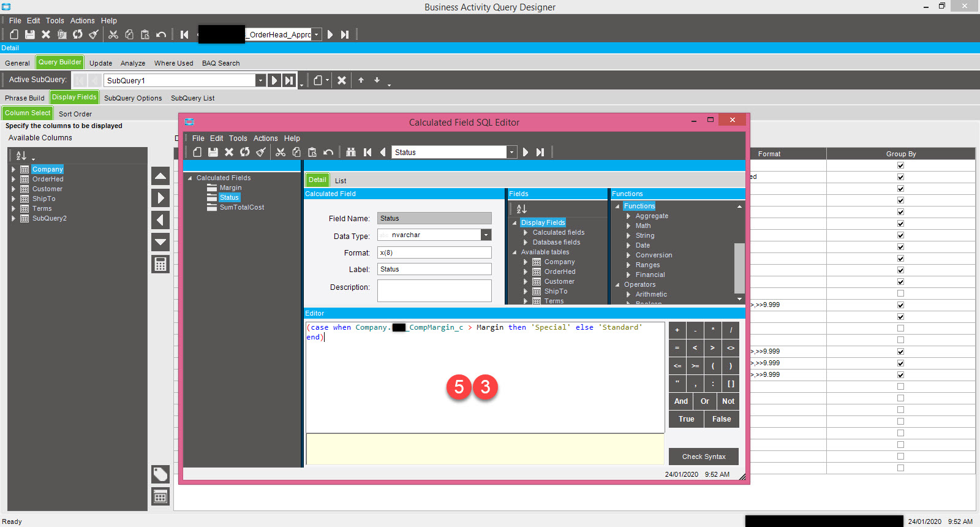
Task: Click Paste icon in SQL Editor toolbar
Action: coord(312,152)
